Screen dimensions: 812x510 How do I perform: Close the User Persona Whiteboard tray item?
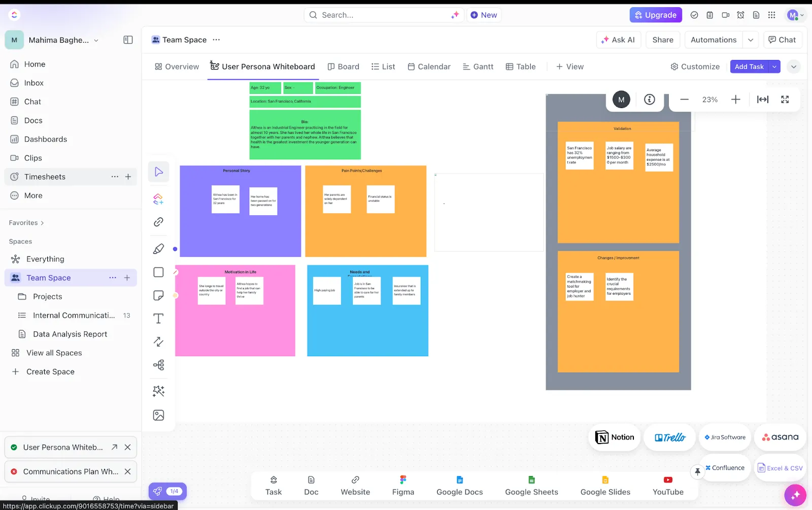click(127, 447)
